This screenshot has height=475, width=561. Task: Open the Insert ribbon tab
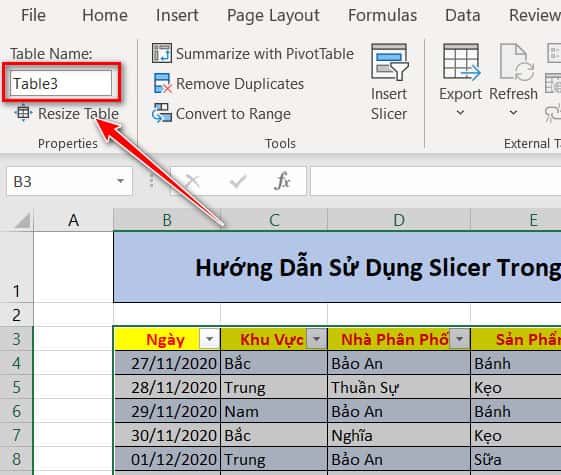pos(177,15)
